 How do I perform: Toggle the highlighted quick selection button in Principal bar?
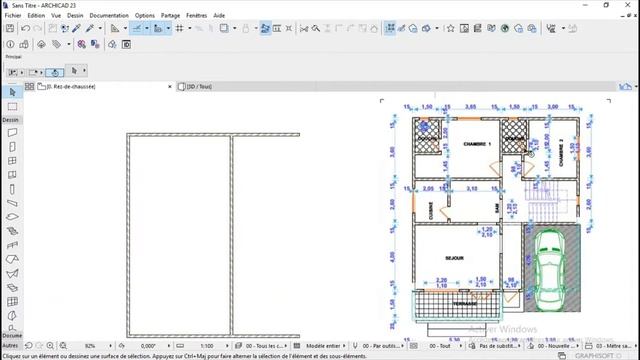pos(55,72)
